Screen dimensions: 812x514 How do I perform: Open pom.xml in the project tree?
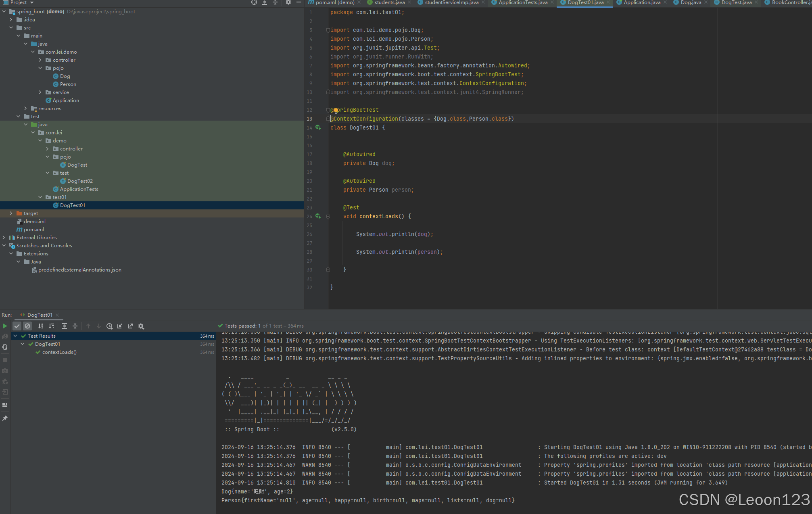[x=33, y=230]
